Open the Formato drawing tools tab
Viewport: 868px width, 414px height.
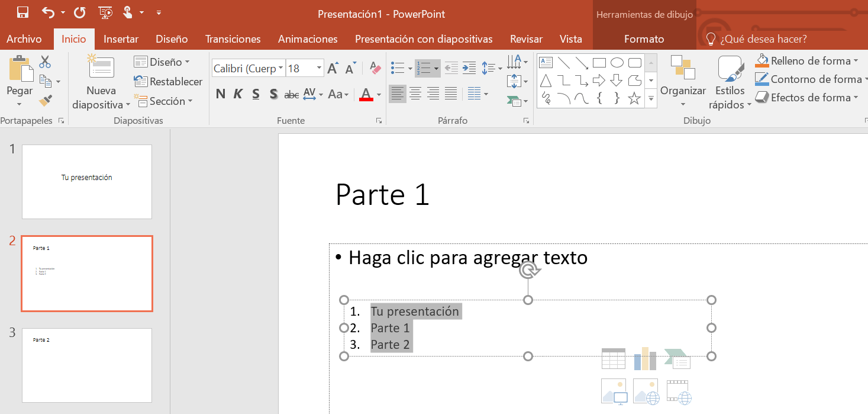(644, 39)
